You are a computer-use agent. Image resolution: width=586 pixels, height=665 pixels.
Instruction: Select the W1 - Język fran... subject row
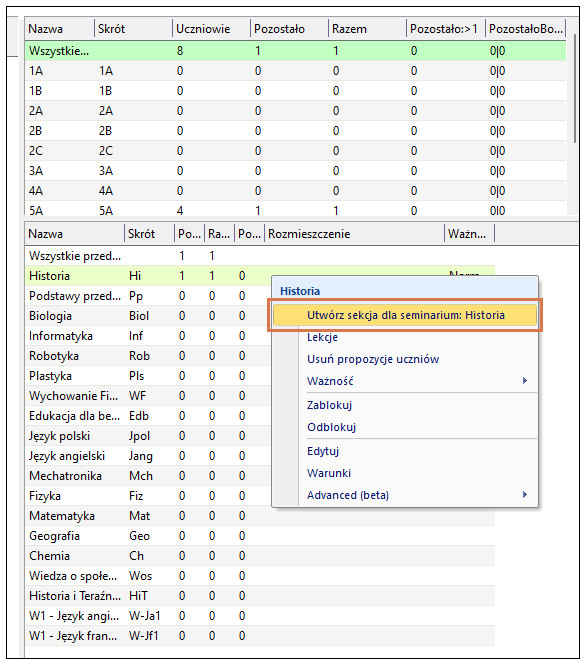click(x=260, y=636)
